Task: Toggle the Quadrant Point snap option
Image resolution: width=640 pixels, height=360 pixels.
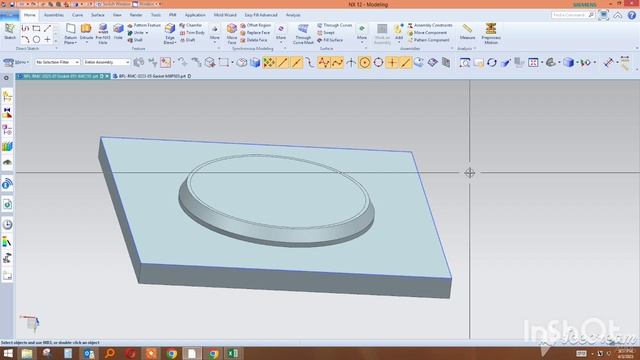Action: pyautogui.click(x=378, y=62)
